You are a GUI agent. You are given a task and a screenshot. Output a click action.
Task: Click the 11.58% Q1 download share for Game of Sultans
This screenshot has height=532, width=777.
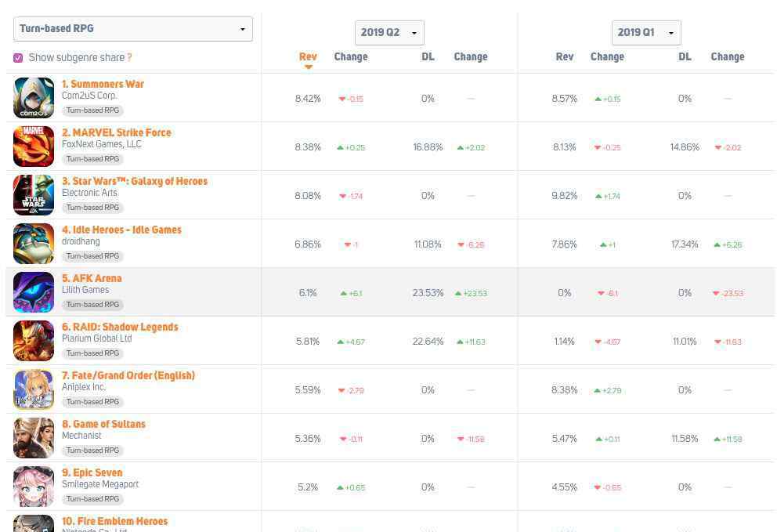(x=685, y=439)
